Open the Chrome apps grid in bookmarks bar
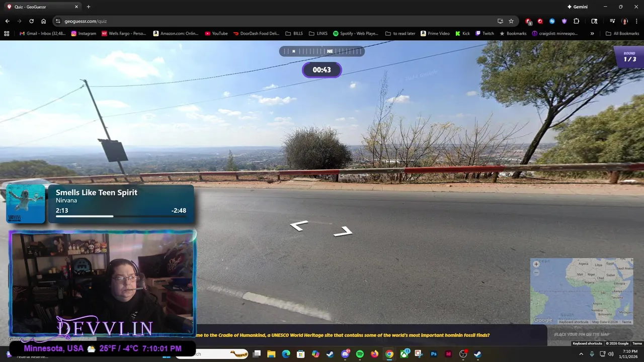Viewport: 644px width, 362px height. (7, 34)
